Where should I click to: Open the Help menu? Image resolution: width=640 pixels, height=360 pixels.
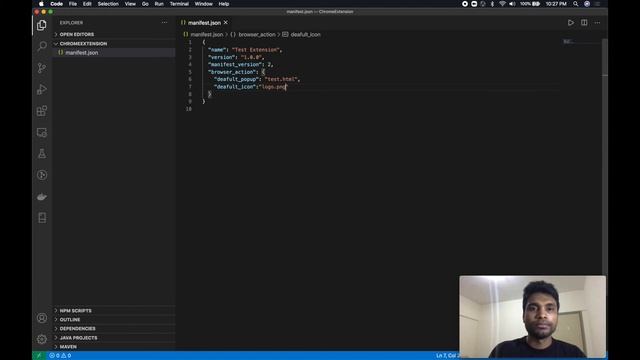(x=224, y=4)
